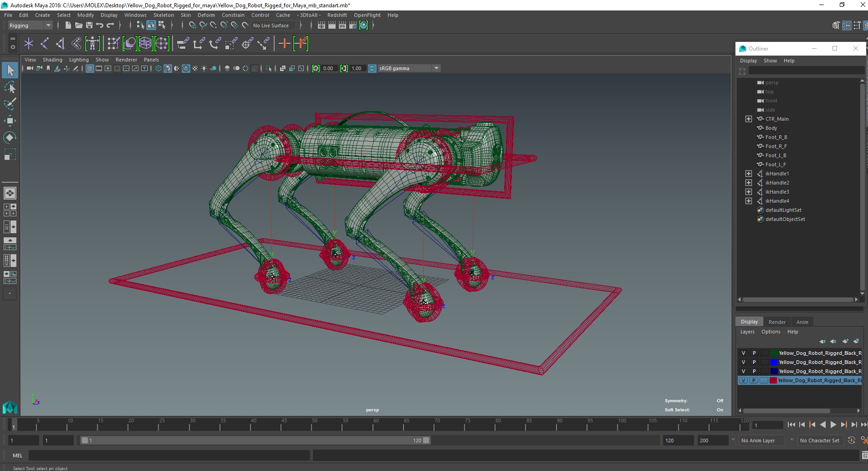The image size is (868, 471).
Task: Open the No Character Set dropdown
Action: (x=820, y=440)
